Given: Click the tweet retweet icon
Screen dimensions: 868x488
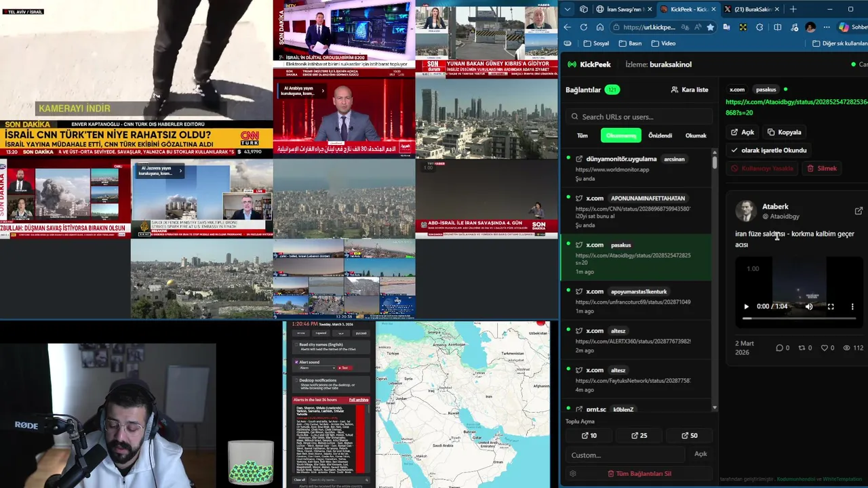Looking at the screenshot, I should (x=802, y=348).
